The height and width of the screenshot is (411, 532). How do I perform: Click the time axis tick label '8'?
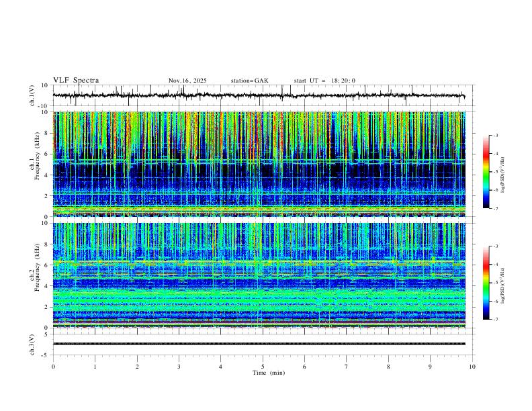coord(388,367)
